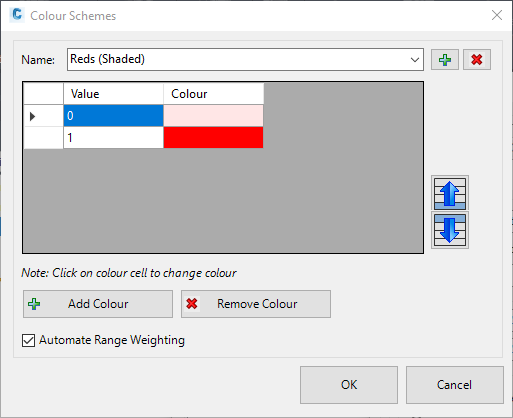Click the row pointer arrow for value 0
Image resolution: width=513 pixels, height=418 pixels.
(x=32, y=116)
